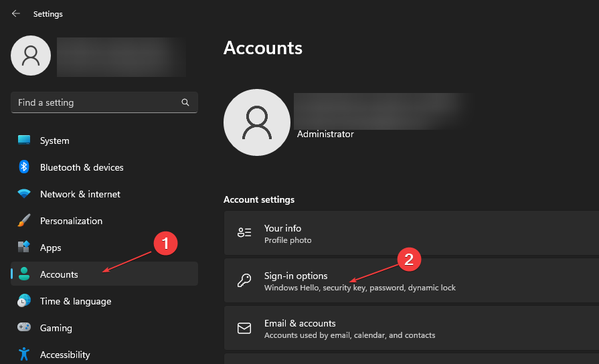
Task: Click the Accessibility figure icon
Action: 24,355
